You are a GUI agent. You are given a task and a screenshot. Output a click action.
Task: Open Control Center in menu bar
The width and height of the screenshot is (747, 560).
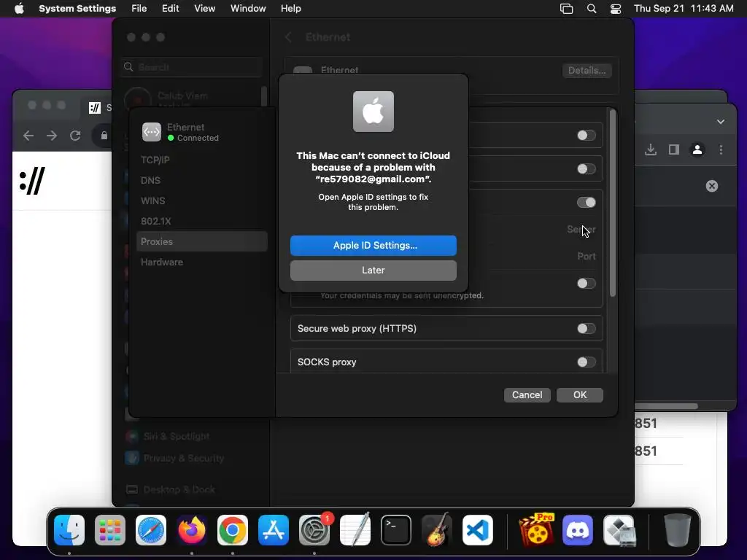616,9
